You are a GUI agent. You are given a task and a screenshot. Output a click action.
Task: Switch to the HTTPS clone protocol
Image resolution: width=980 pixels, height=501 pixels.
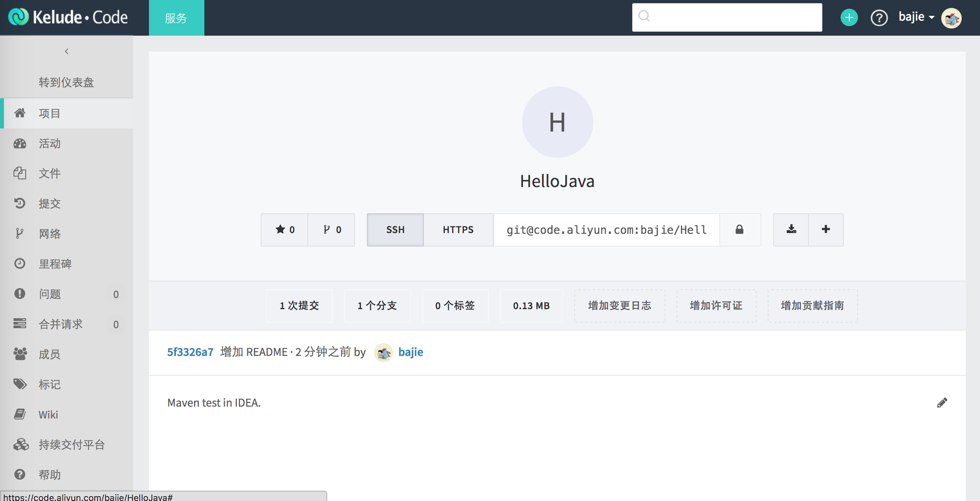458,230
